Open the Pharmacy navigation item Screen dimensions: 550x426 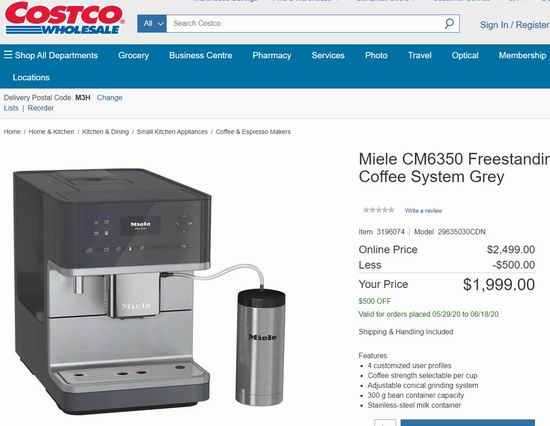[x=272, y=55]
